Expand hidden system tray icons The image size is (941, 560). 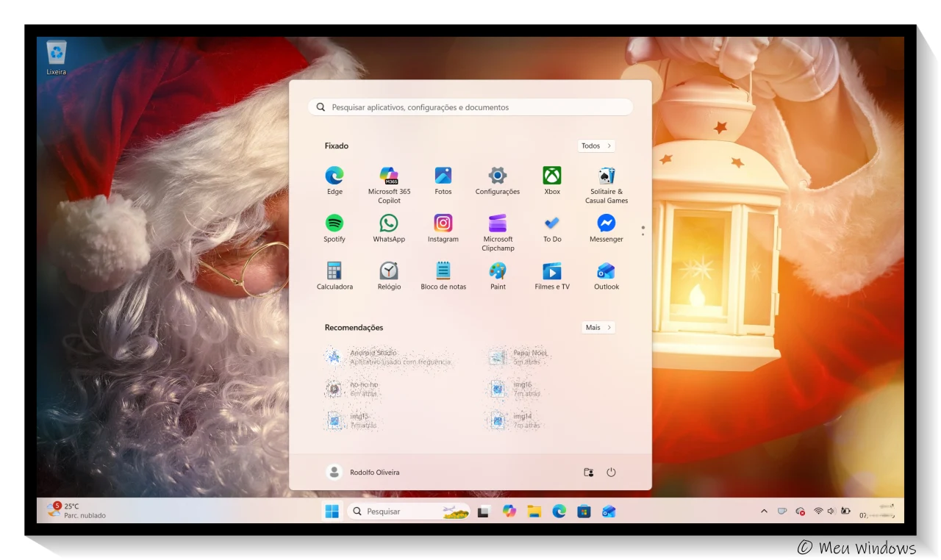click(x=763, y=511)
